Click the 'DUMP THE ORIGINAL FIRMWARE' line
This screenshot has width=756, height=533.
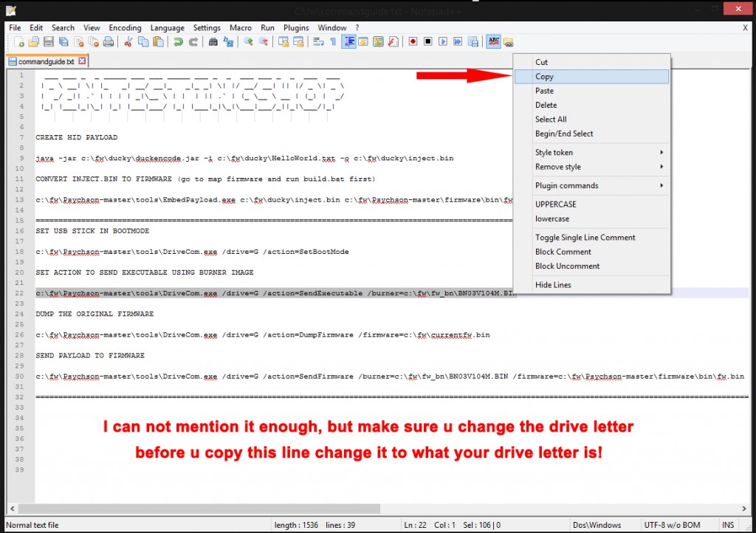[94, 314]
